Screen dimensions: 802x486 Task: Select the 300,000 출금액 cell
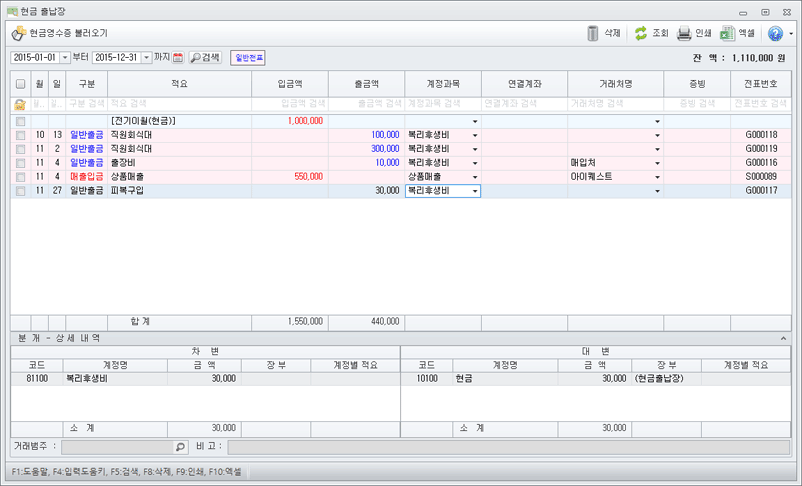(x=367, y=149)
